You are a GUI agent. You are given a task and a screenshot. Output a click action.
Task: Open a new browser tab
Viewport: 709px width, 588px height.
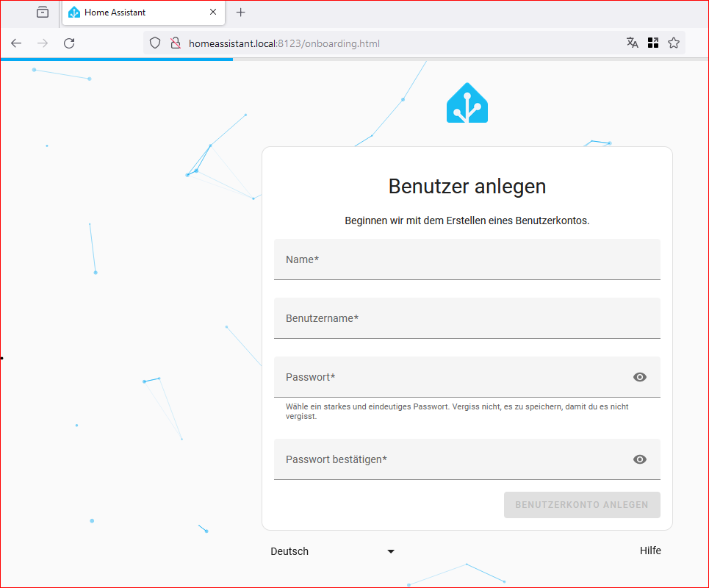(x=240, y=12)
